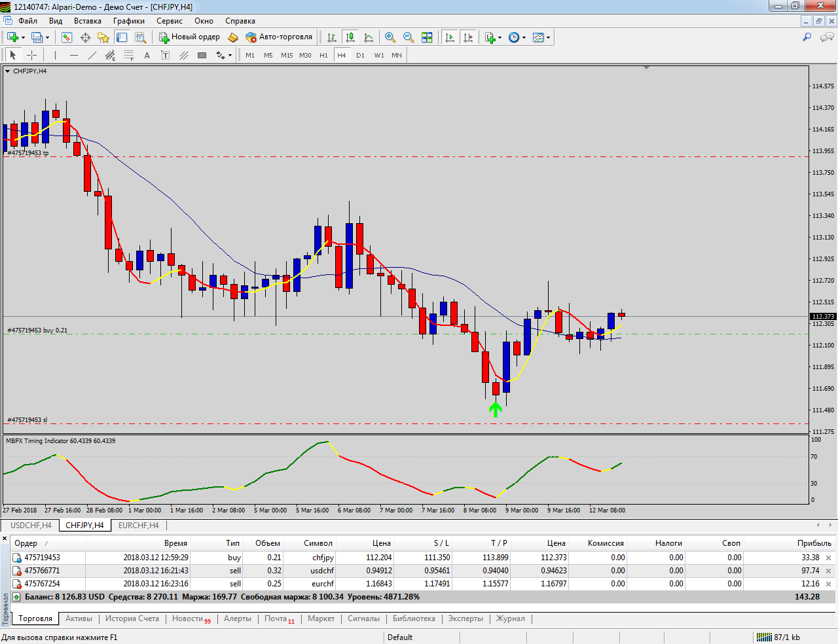838x644 pixels.
Task: Select the vertical line tool
Action: (x=55, y=56)
